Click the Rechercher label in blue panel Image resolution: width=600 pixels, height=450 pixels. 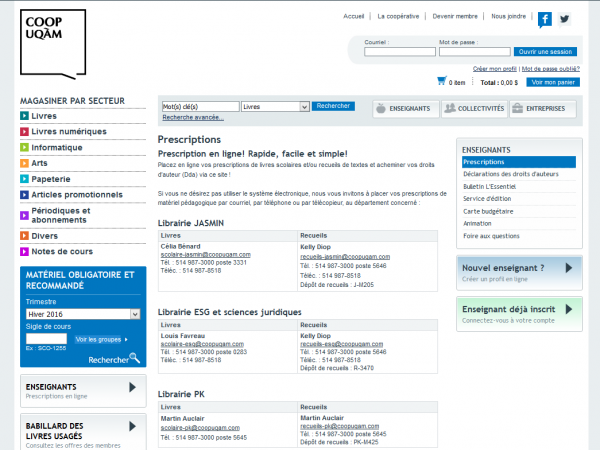click(108, 360)
